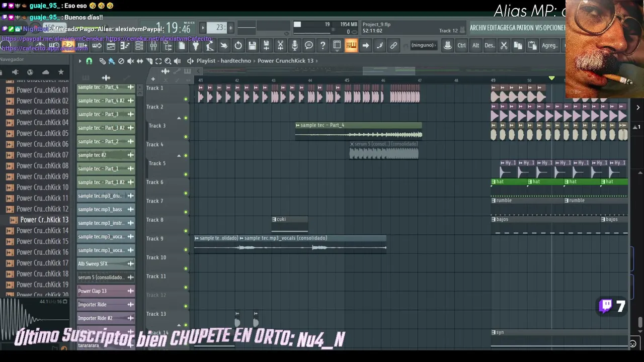
Task: Select the Importer Ride clip in picker
Action: pyautogui.click(x=106, y=305)
